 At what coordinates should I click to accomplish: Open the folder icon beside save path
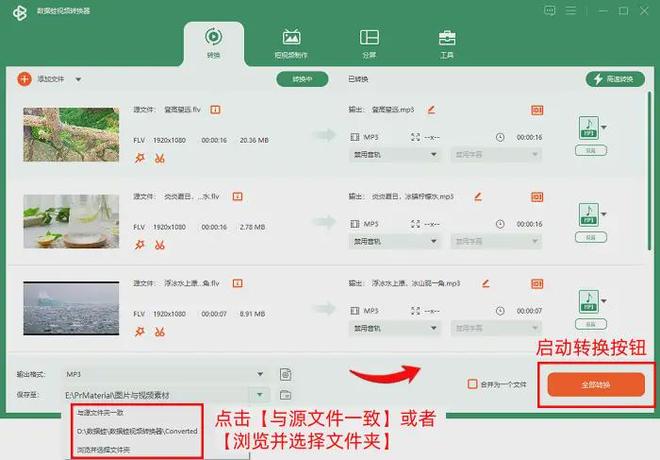point(285,395)
